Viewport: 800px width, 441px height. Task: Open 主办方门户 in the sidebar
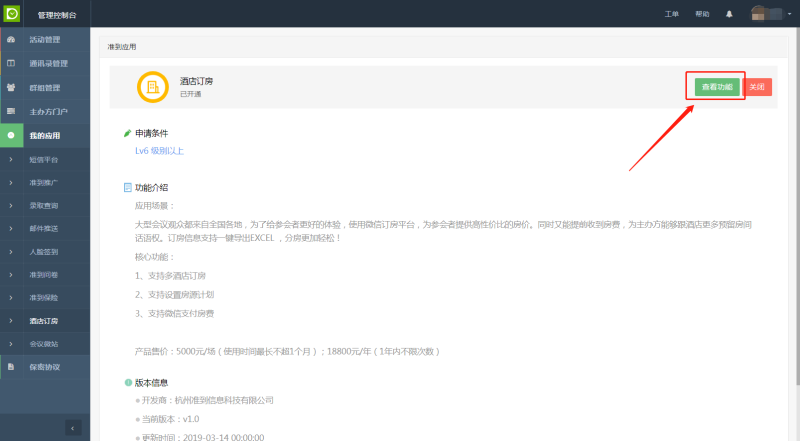point(48,111)
